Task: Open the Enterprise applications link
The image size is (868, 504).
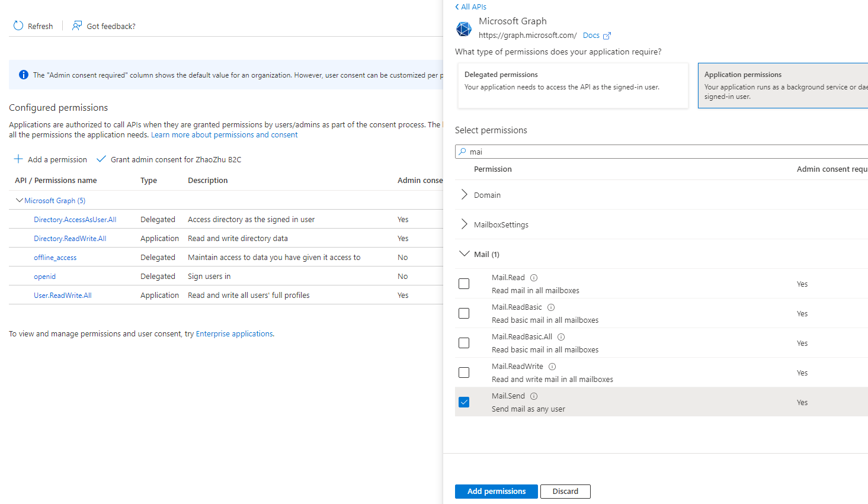Action: pos(234,333)
